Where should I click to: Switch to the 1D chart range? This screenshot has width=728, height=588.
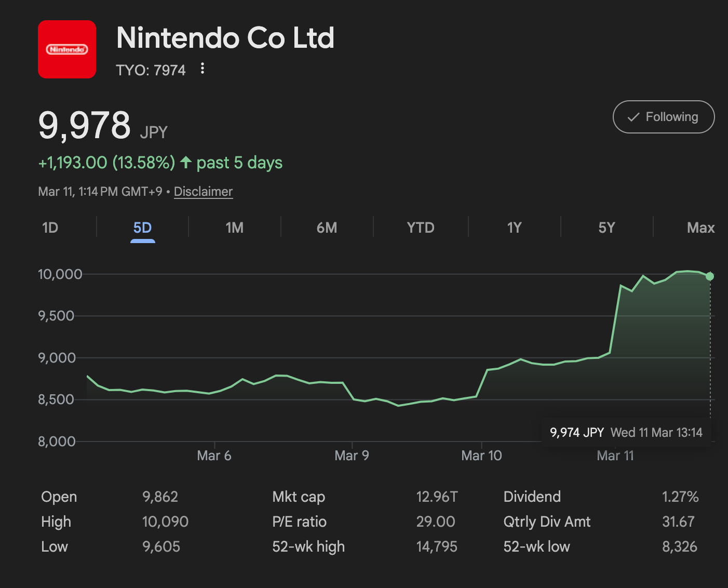click(50, 228)
